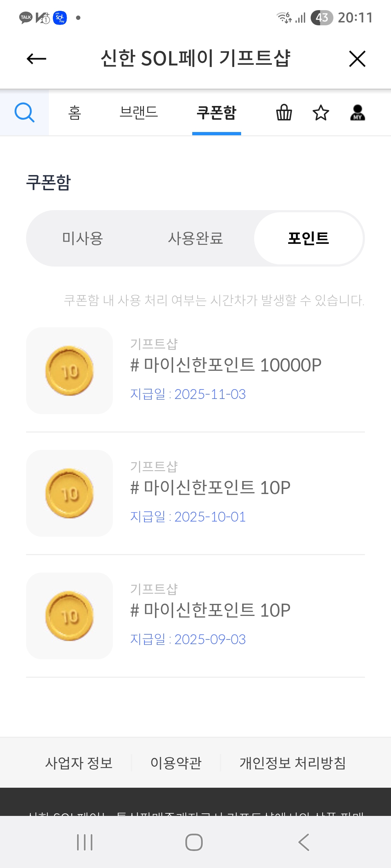The image size is (391, 868).
Task: Tap the back arrow in header
Action: [x=37, y=59]
